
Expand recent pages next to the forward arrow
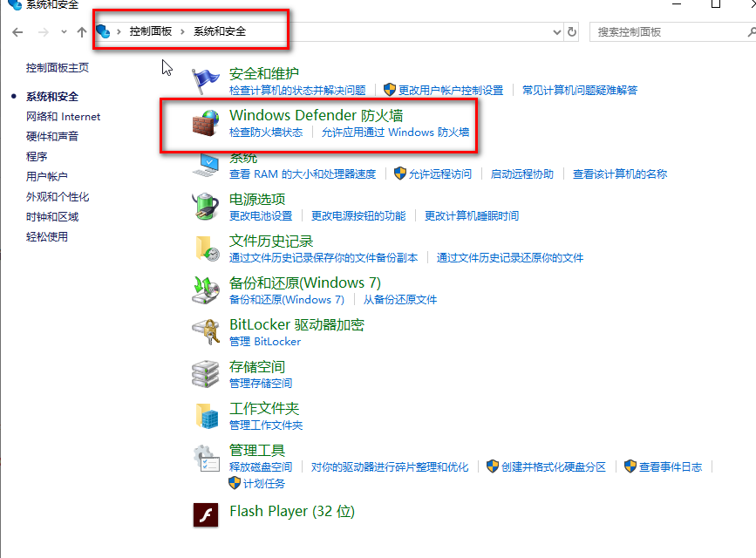pyautogui.click(x=62, y=31)
